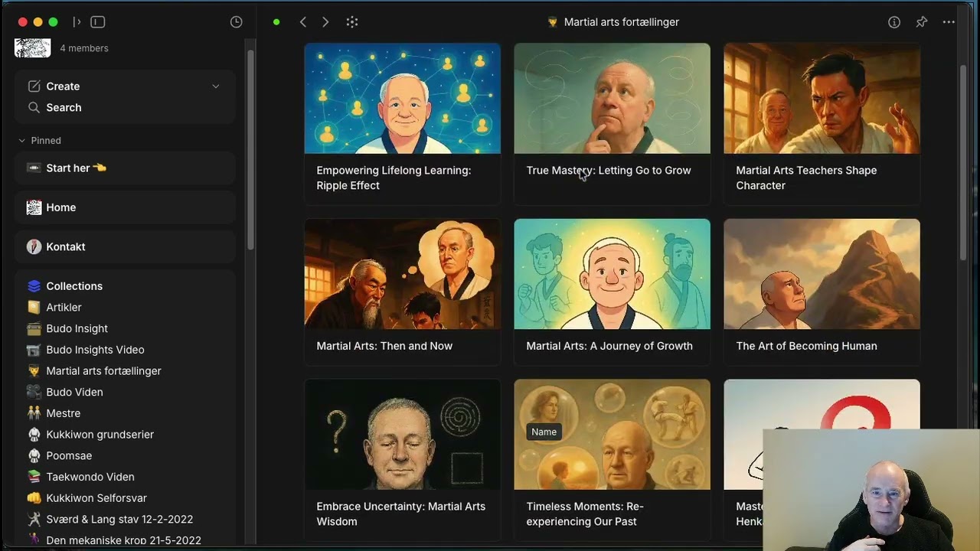980x551 pixels.
Task: Open Den mekaniske krop 21-5-2022
Action: tap(125, 540)
